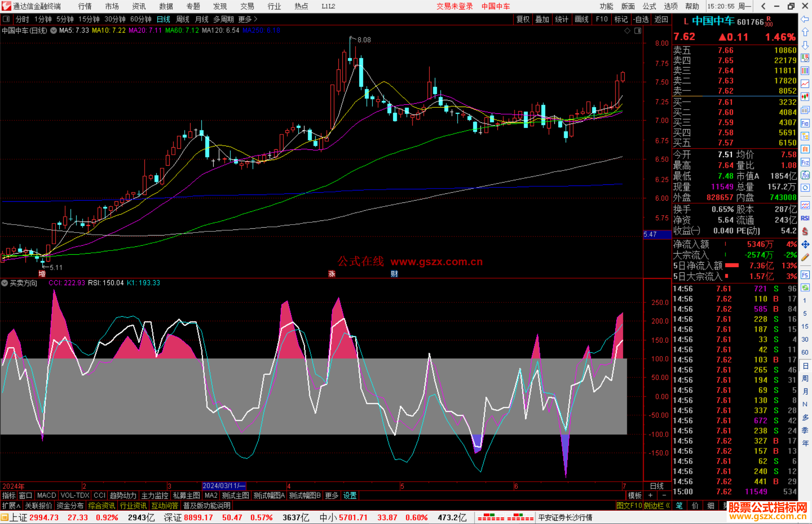This screenshot has width=812, height=524.
Task: Open the formula f(x) sidebar icon
Action: point(805,175)
